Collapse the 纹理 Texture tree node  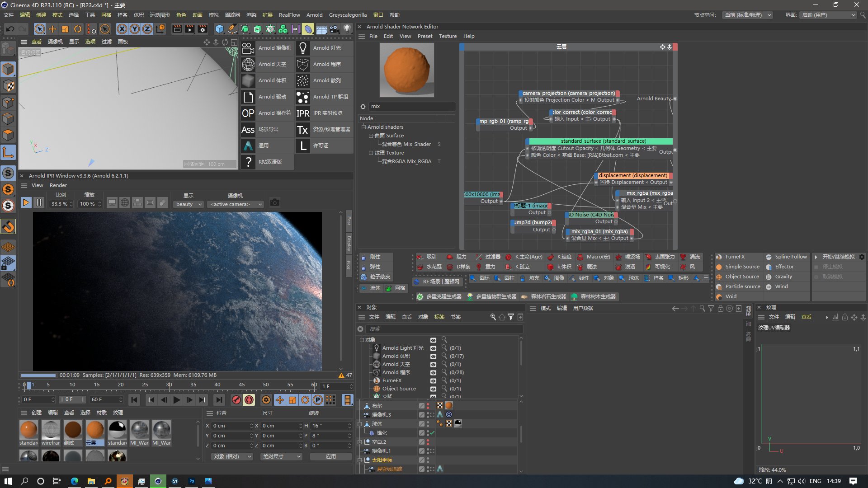[x=371, y=153]
